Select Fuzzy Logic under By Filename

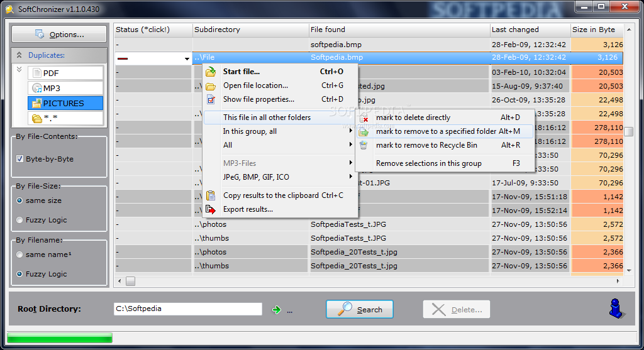click(x=19, y=274)
